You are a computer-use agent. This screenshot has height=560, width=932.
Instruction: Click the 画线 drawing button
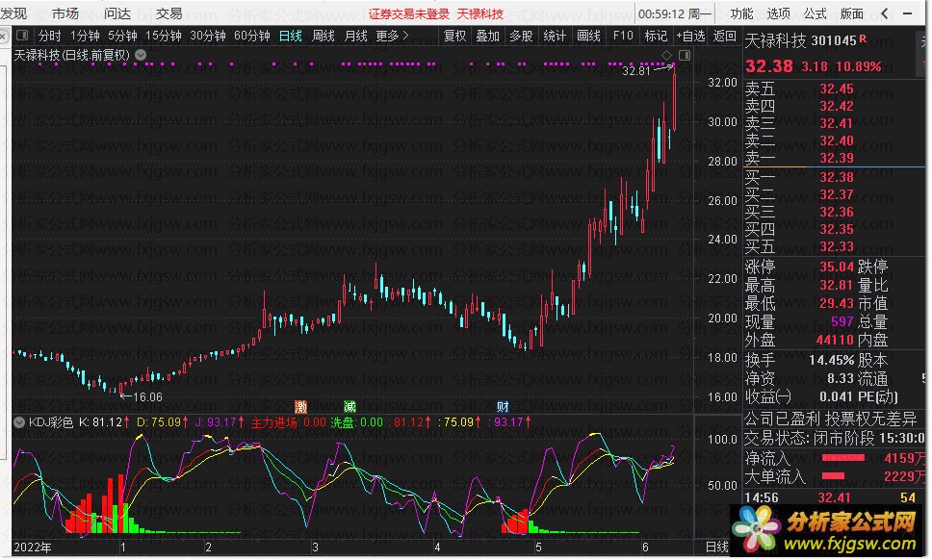pyautogui.click(x=588, y=36)
